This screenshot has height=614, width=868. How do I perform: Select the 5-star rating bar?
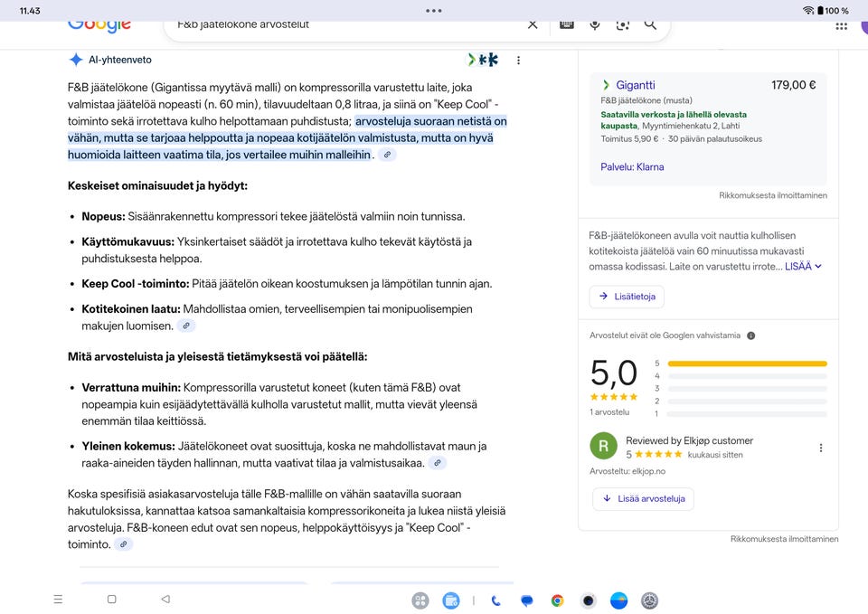coord(747,364)
